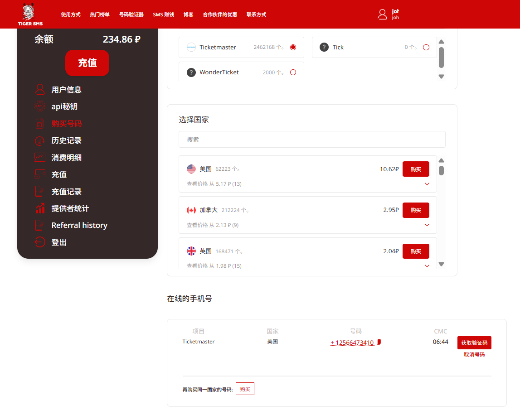Viewport: 520px width, 420px height.
Task: Open SMS 赚钱 in the top navigation
Action: 164,14
